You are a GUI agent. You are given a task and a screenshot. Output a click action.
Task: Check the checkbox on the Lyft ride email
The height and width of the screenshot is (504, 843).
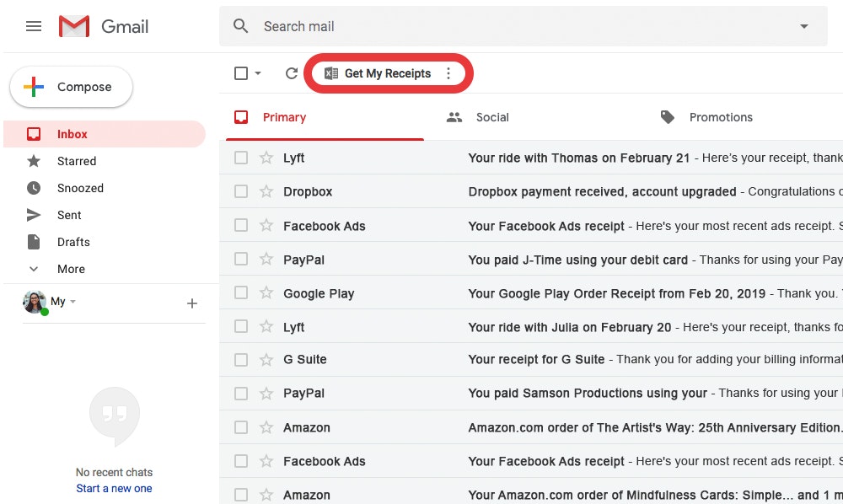[243, 158]
